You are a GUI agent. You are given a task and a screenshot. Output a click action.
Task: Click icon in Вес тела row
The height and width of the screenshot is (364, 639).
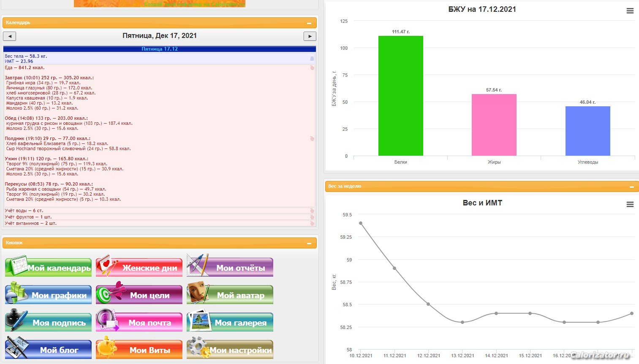[312, 59]
